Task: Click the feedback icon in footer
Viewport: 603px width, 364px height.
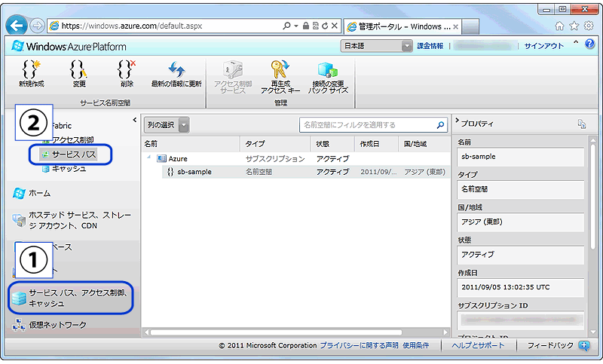Action: pos(584,345)
